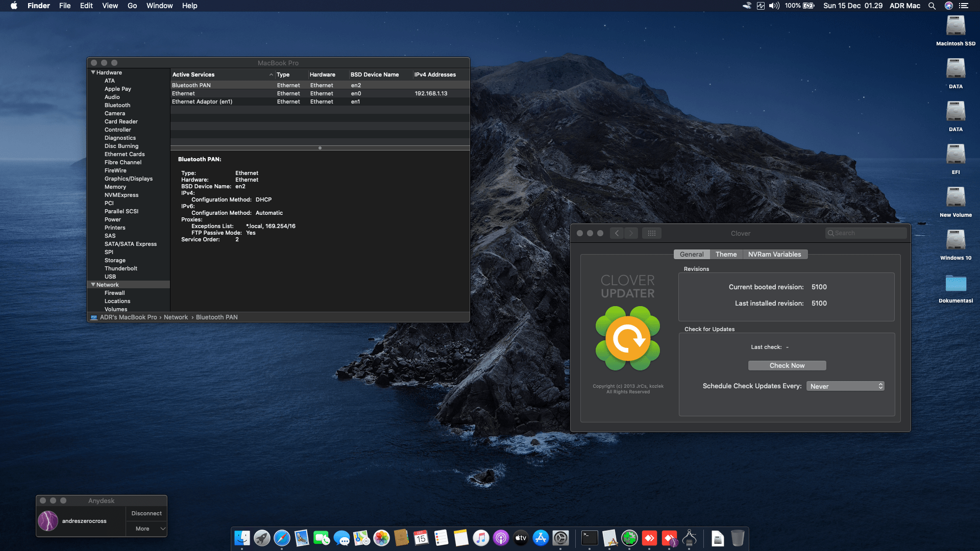Viewport: 980px width, 551px height.
Task: Switch to NVRam Variables tab
Action: coord(774,254)
